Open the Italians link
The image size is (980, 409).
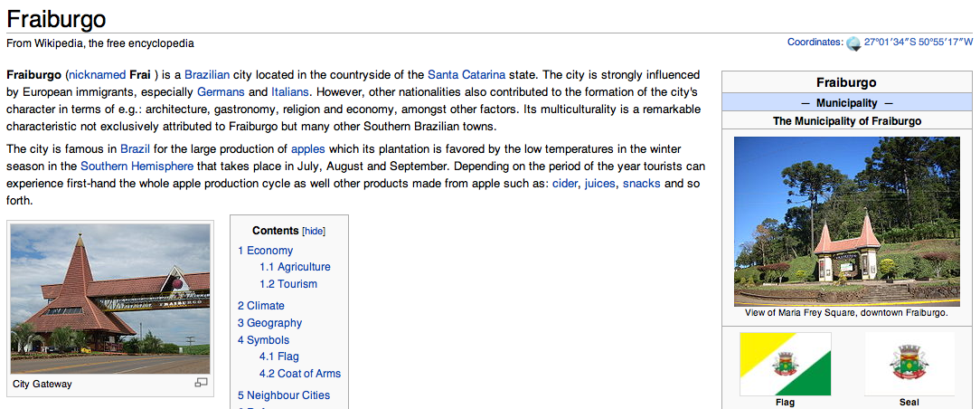(x=290, y=92)
